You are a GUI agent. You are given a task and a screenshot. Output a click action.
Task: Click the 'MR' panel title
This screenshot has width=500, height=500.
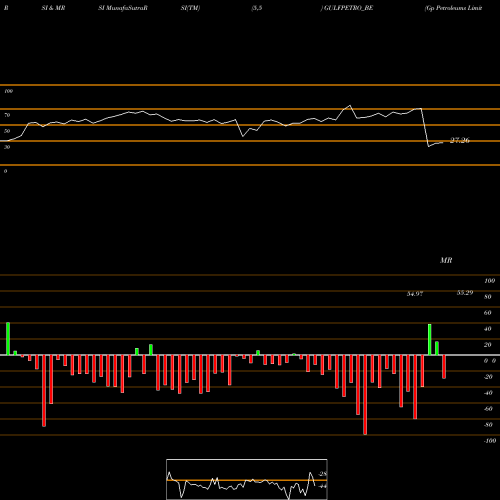click(446, 260)
